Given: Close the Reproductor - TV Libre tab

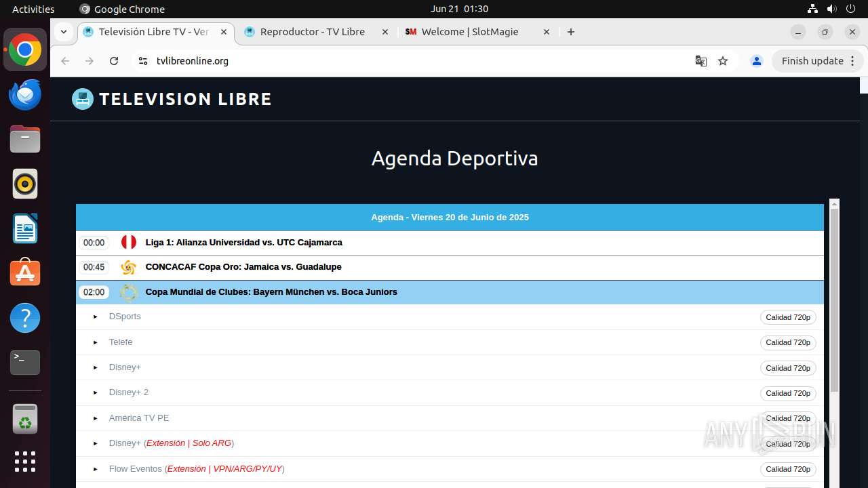Looking at the screenshot, I should (x=385, y=32).
